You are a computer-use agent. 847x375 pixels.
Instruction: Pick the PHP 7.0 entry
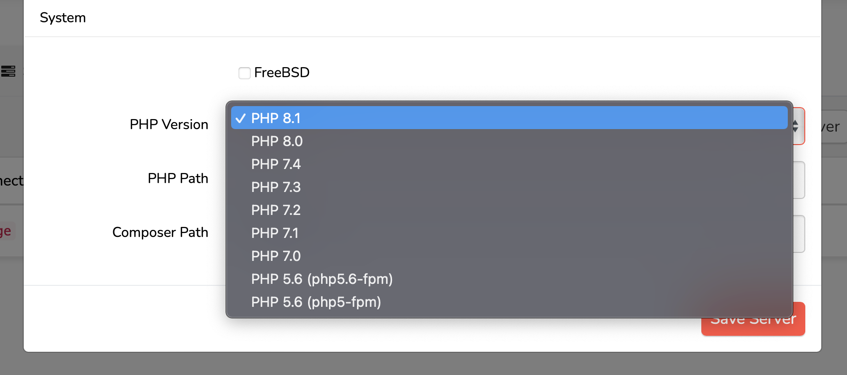click(509, 256)
